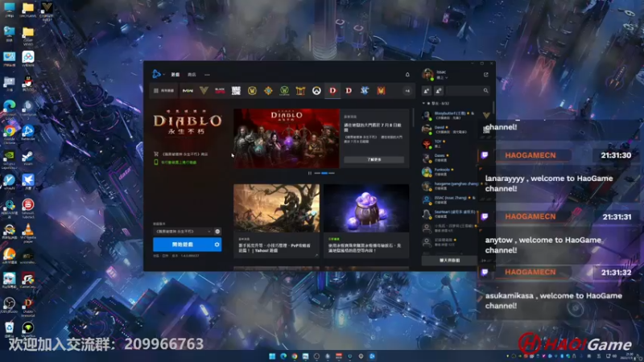The image size is (644, 362).
Task: Select friend ISSAC (Issac Zhang)
Action: tap(450, 200)
